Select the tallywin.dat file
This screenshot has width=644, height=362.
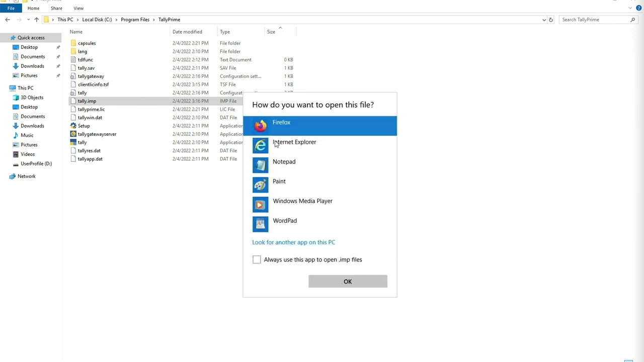[90, 118]
